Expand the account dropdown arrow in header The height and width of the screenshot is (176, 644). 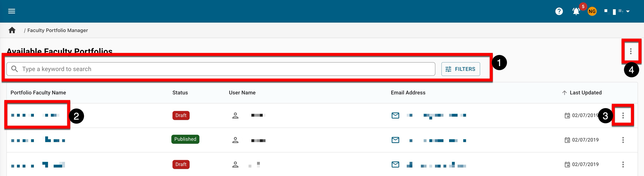(628, 11)
